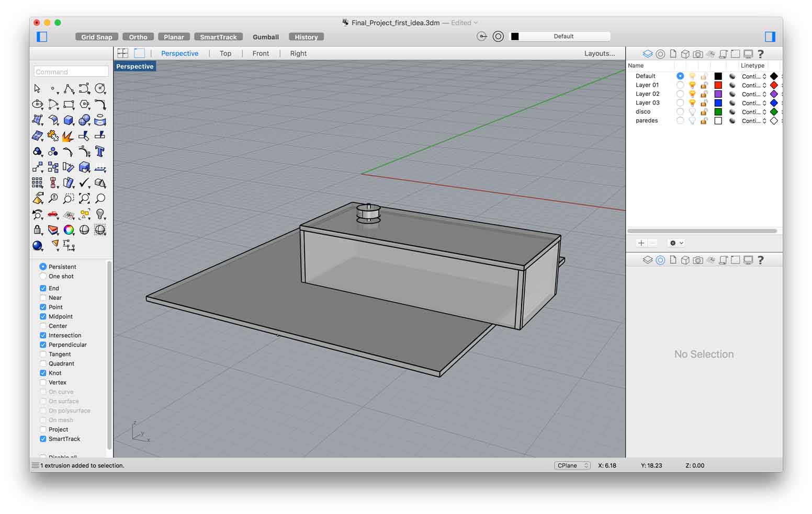The image size is (812, 514).
Task: Open the Boolean union spheres tool
Action: pos(84,120)
